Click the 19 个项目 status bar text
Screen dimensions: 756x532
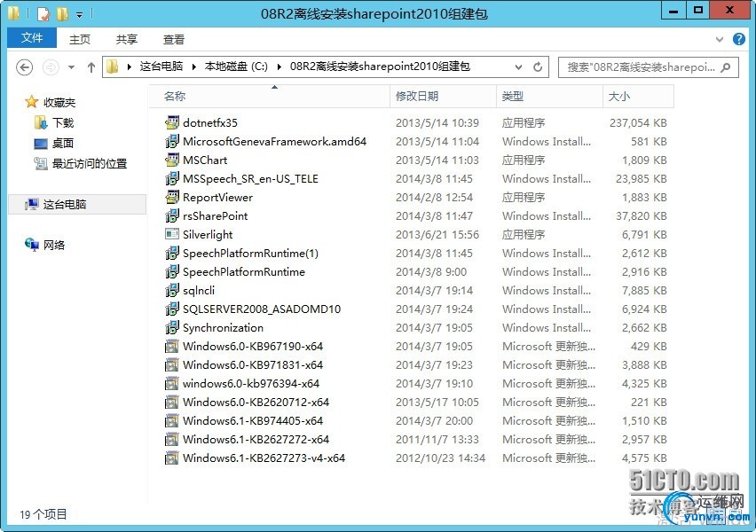click(43, 514)
